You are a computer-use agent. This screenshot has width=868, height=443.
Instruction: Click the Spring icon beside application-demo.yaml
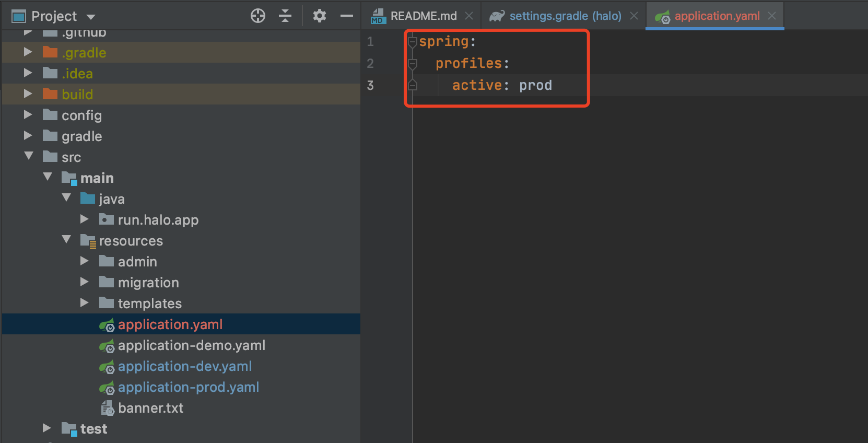(107, 346)
